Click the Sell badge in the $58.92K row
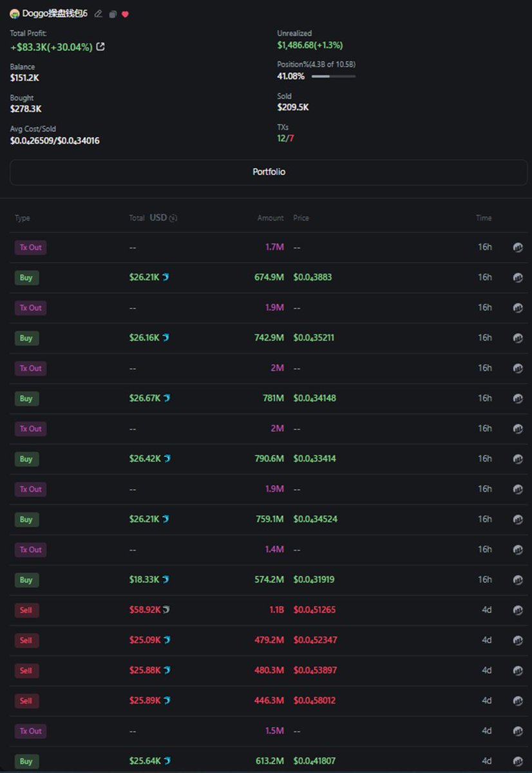This screenshot has width=532, height=773. (26, 610)
